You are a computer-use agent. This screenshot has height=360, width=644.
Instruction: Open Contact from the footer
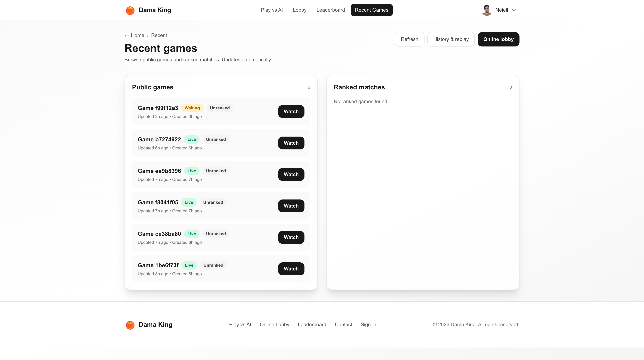[x=343, y=325]
